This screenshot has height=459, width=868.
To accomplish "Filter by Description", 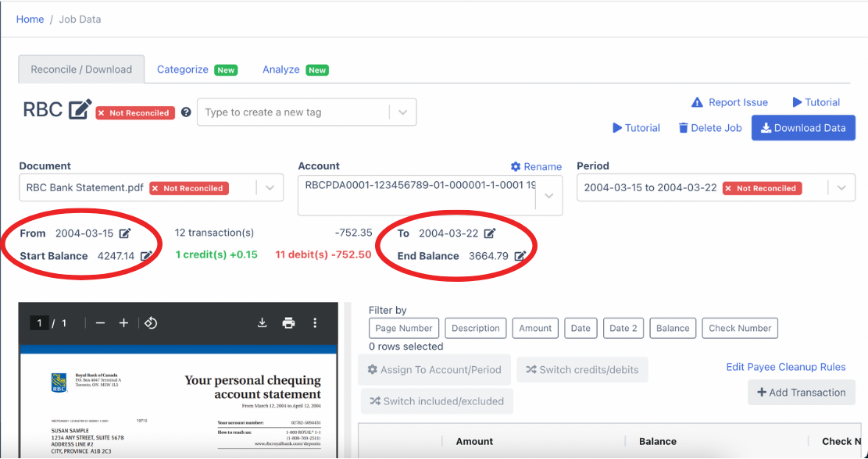I will tap(476, 328).
